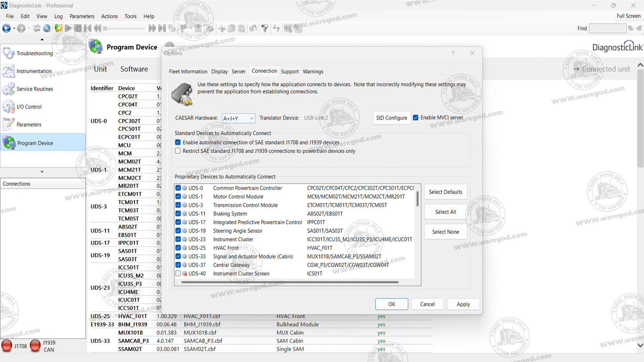Switch to the Display tab

coord(219,71)
